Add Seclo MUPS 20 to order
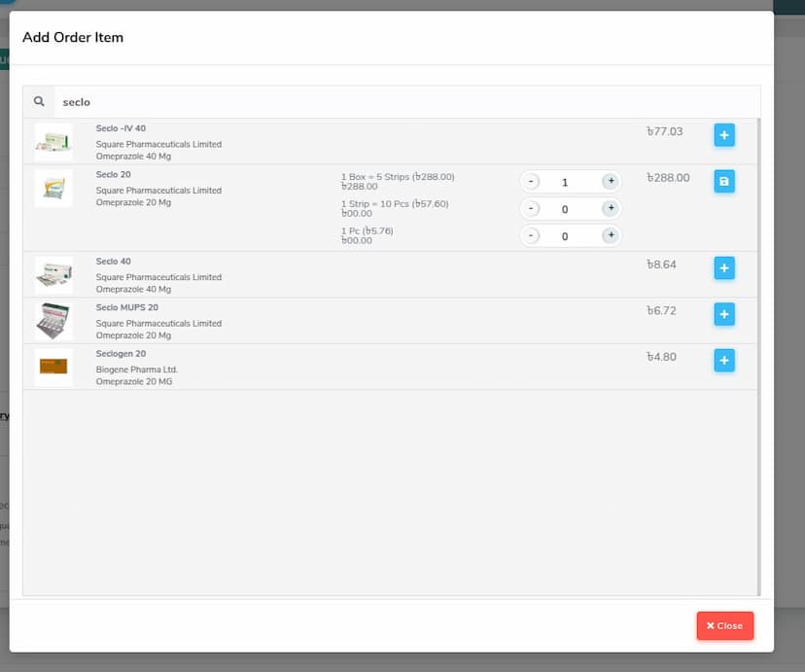 coord(724,314)
